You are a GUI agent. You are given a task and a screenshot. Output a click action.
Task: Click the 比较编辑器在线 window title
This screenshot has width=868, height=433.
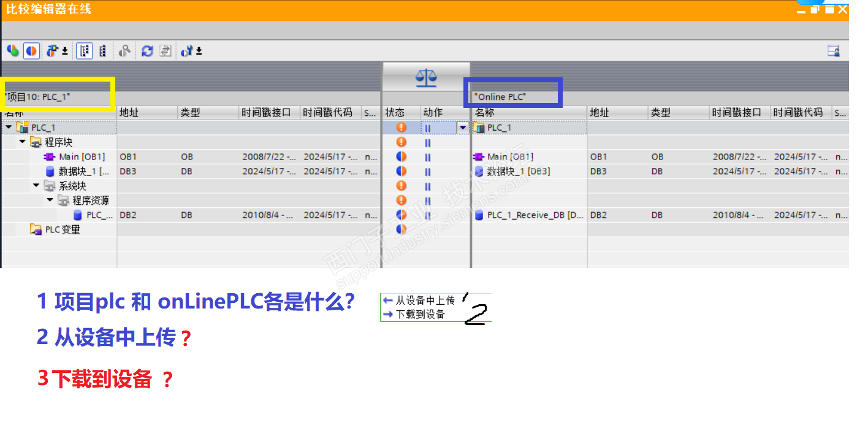(x=48, y=9)
